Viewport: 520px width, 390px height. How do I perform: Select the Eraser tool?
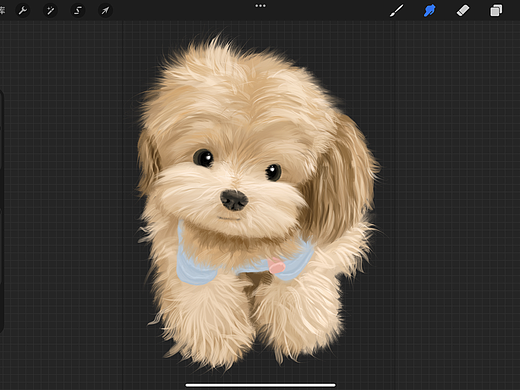pos(463,11)
